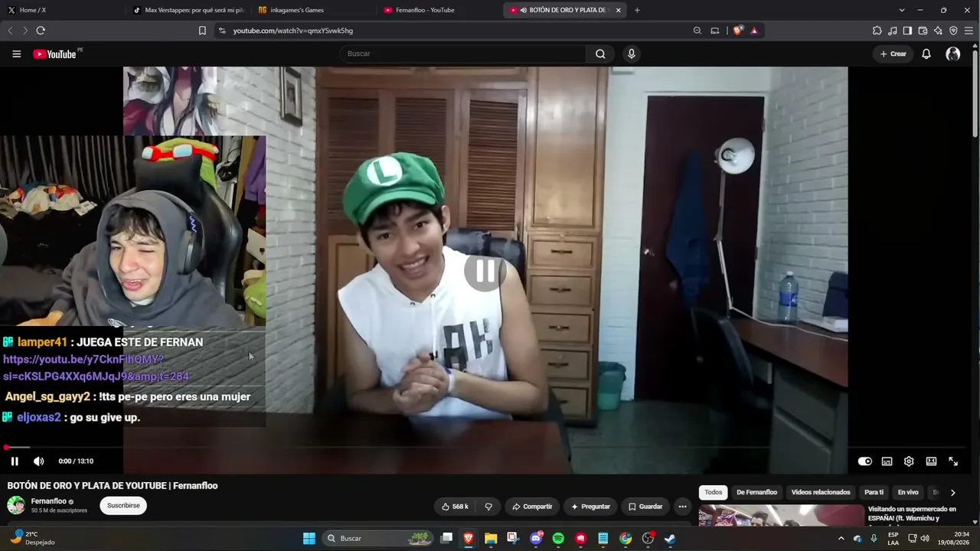The width and height of the screenshot is (980, 551).
Task: Open the supermercado en ESPAÑA video thumbnail
Action: tap(781, 516)
